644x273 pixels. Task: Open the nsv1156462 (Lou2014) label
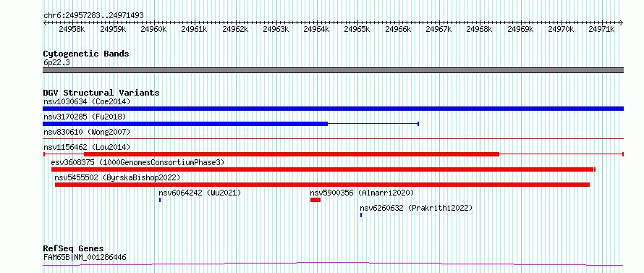coord(87,147)
